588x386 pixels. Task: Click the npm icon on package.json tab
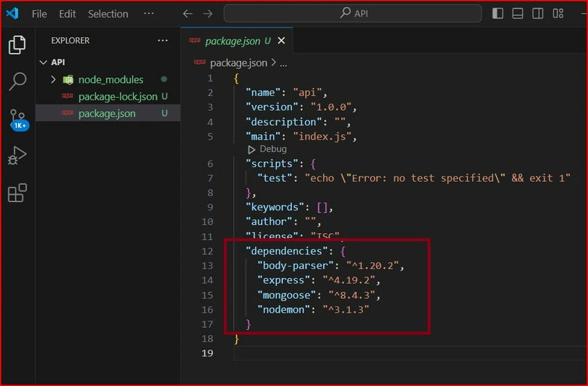pyautogui.click(x=194, y=41)
